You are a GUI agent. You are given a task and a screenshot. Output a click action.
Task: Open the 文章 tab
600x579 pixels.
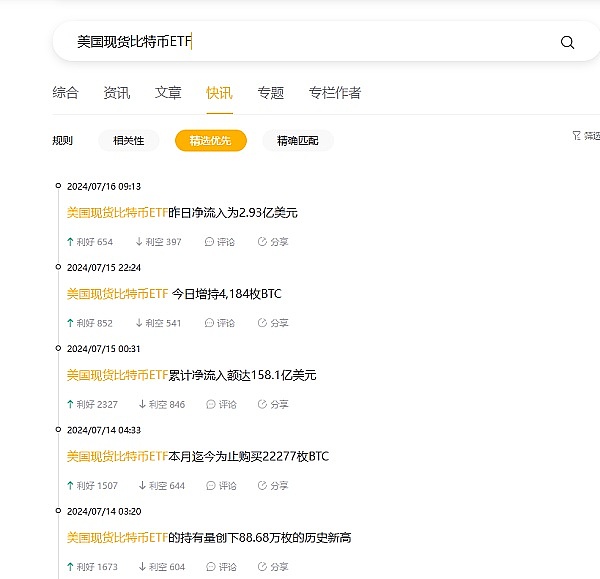pyautogui.click(x=168, y=93)
